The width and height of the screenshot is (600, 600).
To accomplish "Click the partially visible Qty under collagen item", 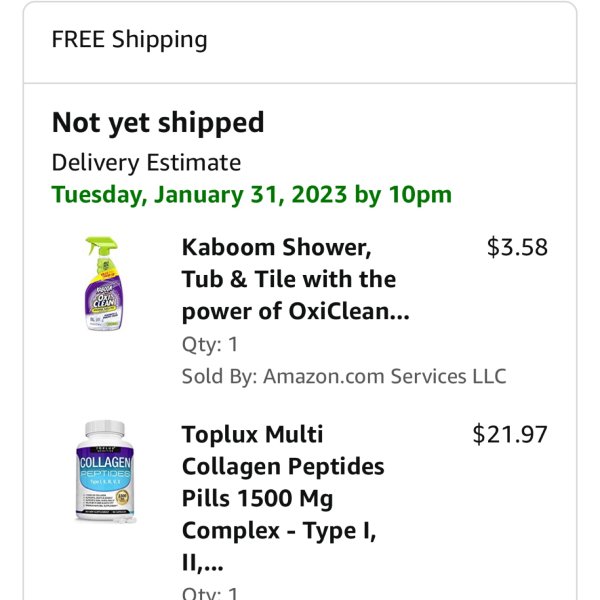I will (210, 593).
